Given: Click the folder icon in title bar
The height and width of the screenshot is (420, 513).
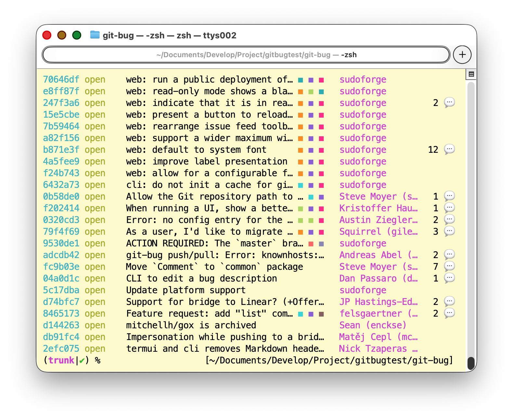Looking at the screenshot, I should (x=95, y=35).
